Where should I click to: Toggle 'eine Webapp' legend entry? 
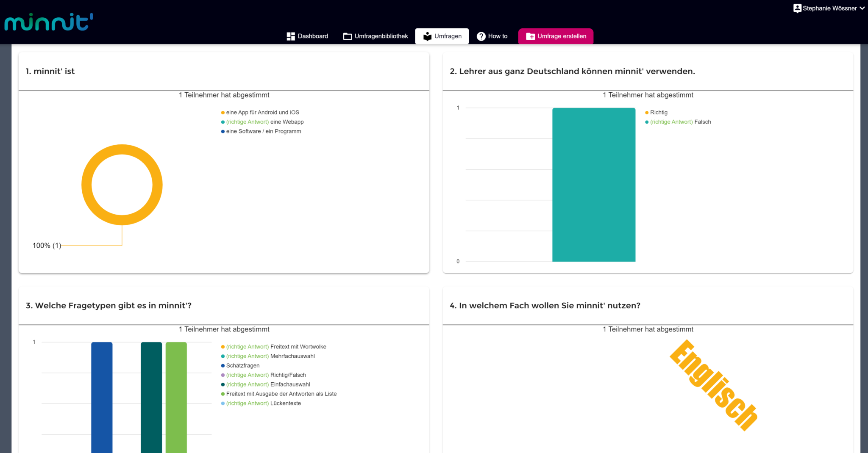287,122
